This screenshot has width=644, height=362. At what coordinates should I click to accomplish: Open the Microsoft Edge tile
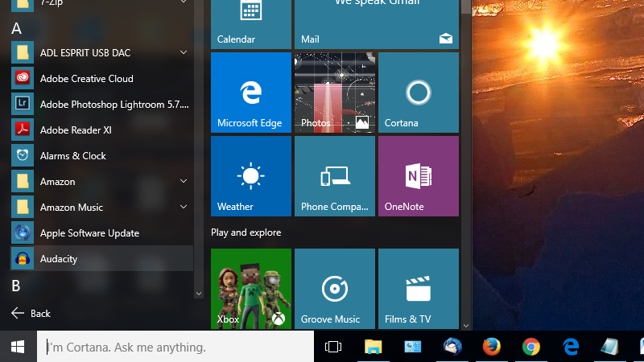251,93
